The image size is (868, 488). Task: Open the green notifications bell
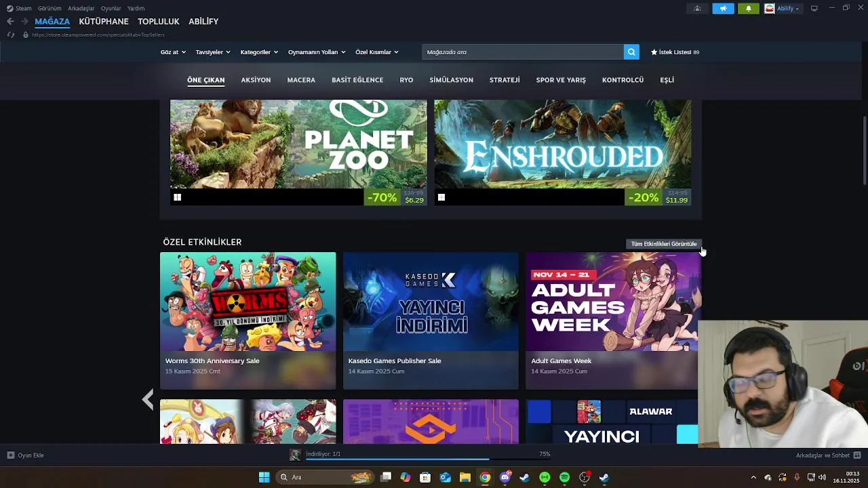click(x=749, y=9)
